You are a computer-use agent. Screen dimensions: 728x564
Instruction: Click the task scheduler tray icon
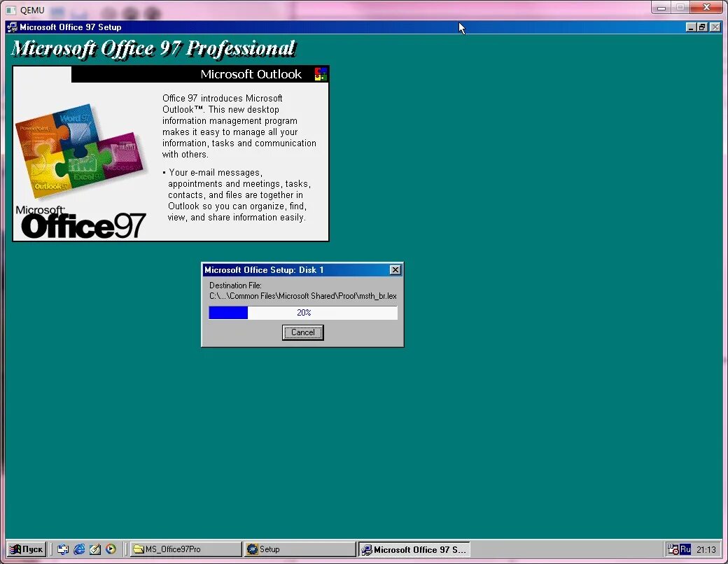[673, 549]
